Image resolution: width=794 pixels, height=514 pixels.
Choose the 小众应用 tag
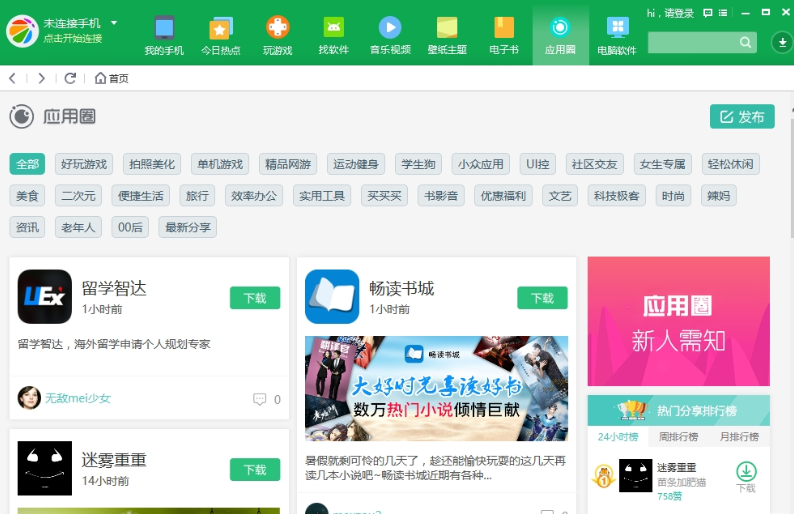[481, 164]
